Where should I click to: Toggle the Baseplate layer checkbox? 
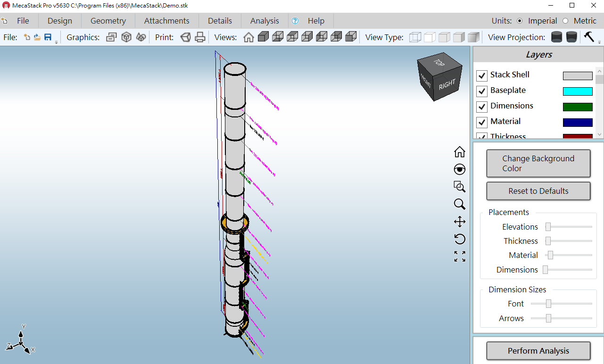coord(482,91)
